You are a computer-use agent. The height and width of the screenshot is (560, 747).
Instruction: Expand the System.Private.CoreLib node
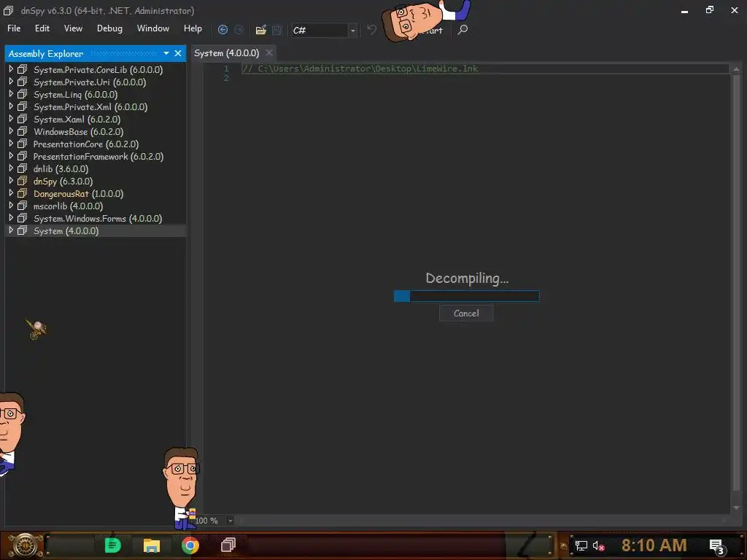(10, 69)
